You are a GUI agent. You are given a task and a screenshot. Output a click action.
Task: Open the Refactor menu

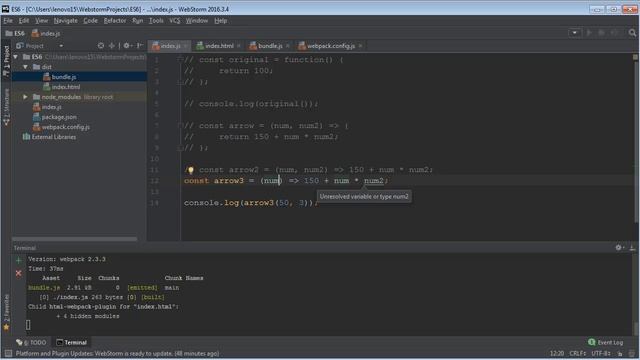(115, 21)
